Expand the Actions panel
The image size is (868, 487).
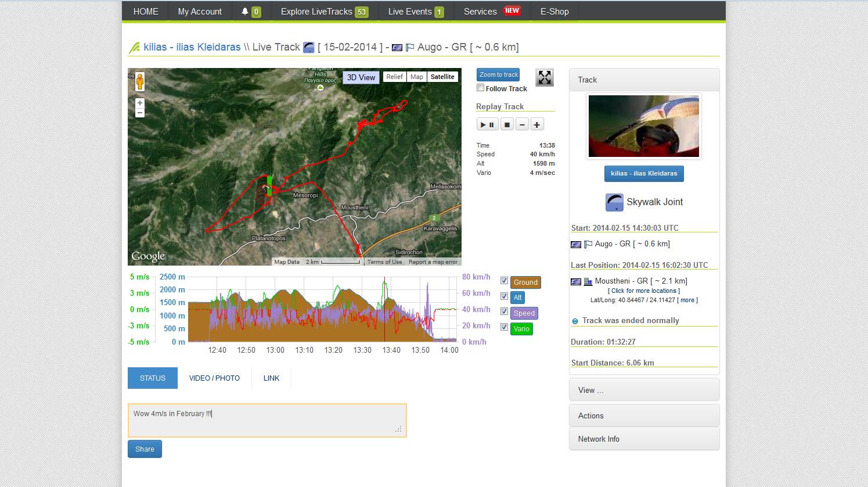tap(644, 416)
